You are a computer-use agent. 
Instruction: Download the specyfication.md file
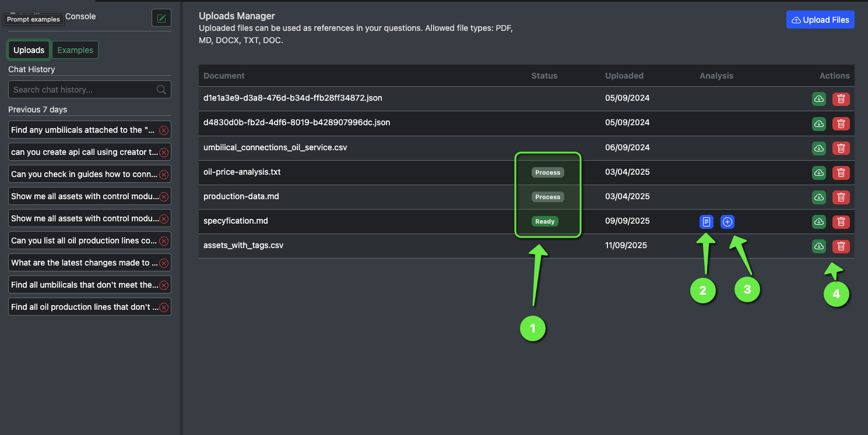[x=819, y=221]
